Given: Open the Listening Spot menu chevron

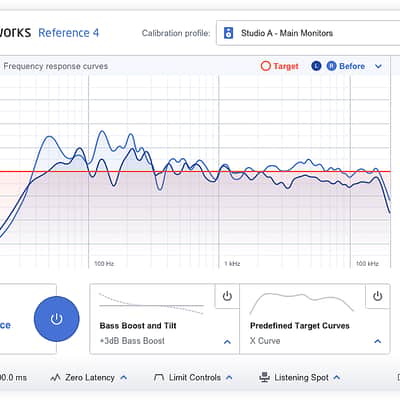Looking at the screenshot, I should (337, 377).
